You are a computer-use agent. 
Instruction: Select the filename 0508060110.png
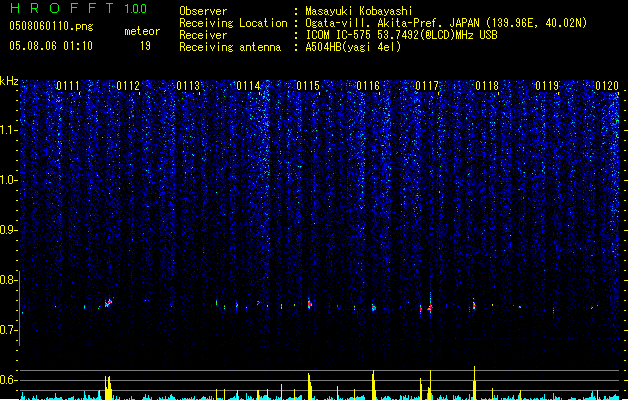click(51, 26)
